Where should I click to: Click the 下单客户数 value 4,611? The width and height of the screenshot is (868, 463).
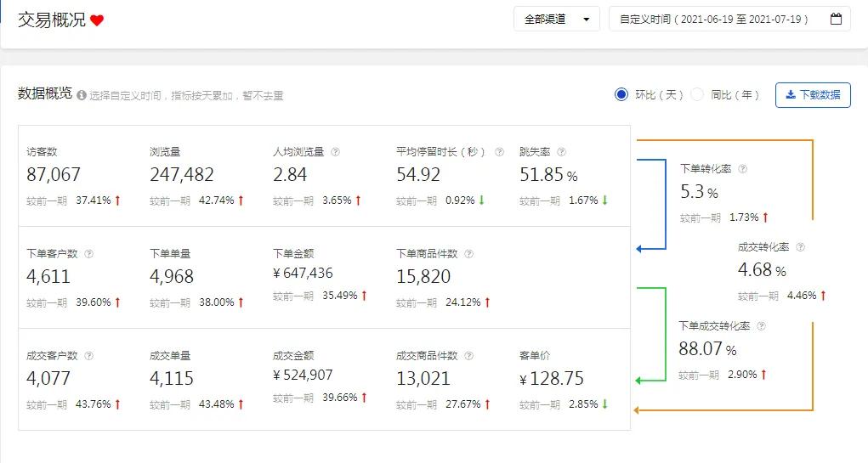48,277
